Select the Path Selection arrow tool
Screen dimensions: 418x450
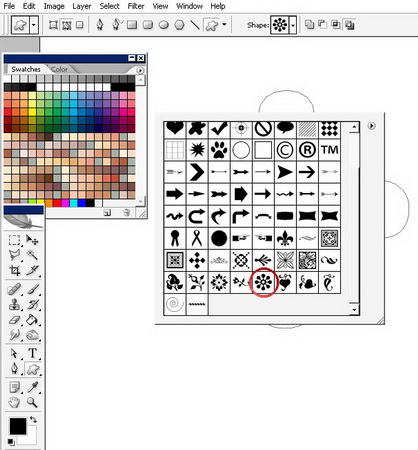tap(14, 353)
